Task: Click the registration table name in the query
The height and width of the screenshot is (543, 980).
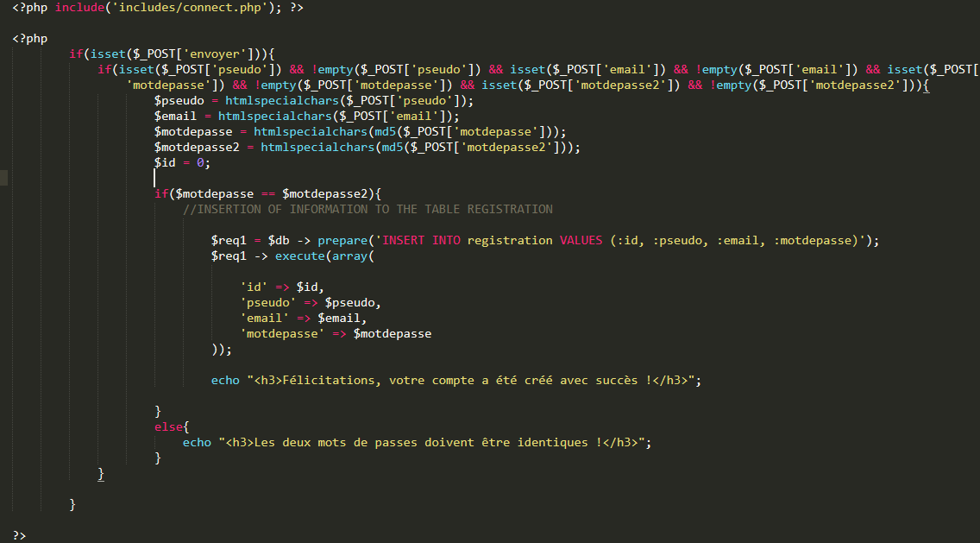Action: tap(510, 240)
